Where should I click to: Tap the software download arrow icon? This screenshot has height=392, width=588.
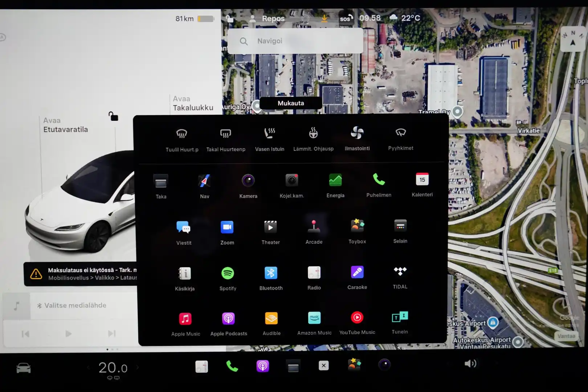point(324,18)
